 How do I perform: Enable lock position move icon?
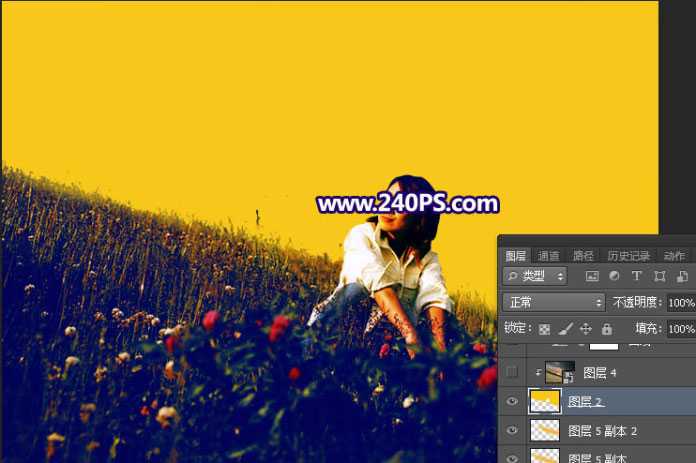click(586, 328)
